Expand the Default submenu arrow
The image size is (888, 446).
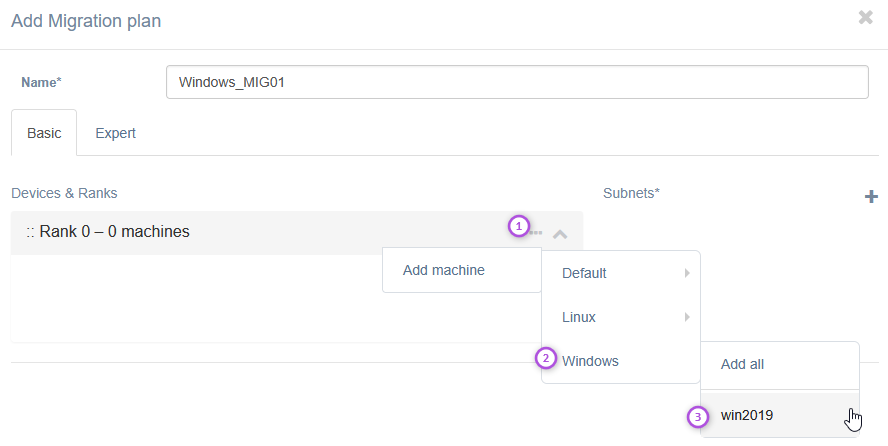coord(686,273)
